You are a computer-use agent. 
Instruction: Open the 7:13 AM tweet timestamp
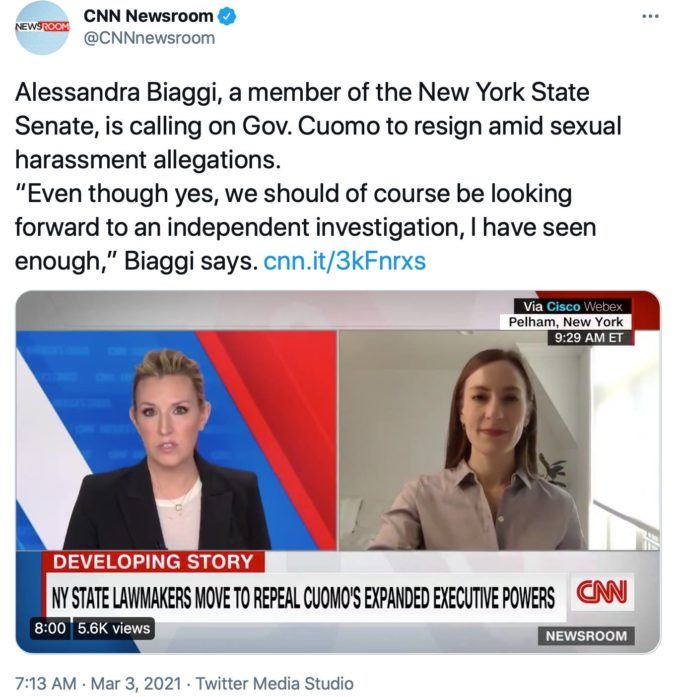coord(45,683)
